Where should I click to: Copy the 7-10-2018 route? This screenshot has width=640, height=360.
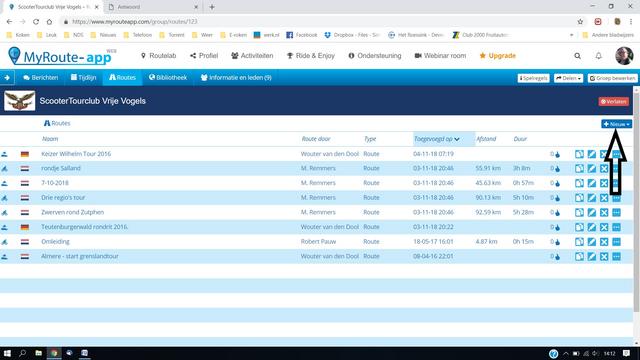tap(579, 183)
